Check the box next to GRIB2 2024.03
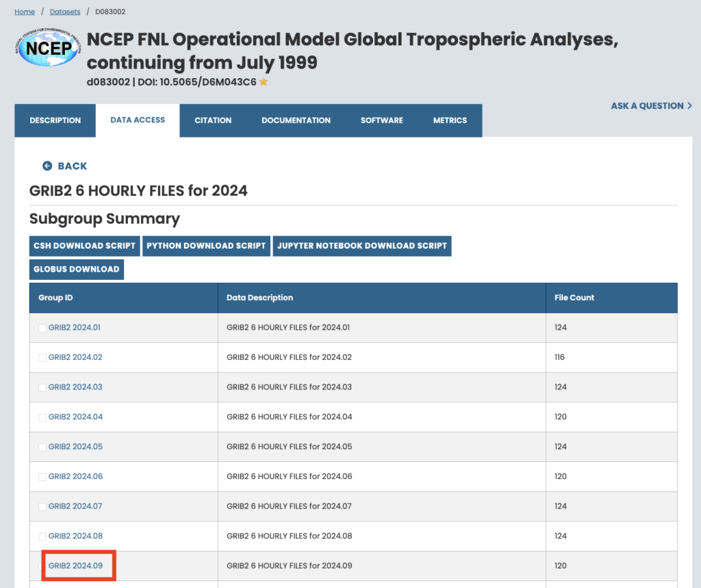701x588 pixels. [x=42, y=387]
